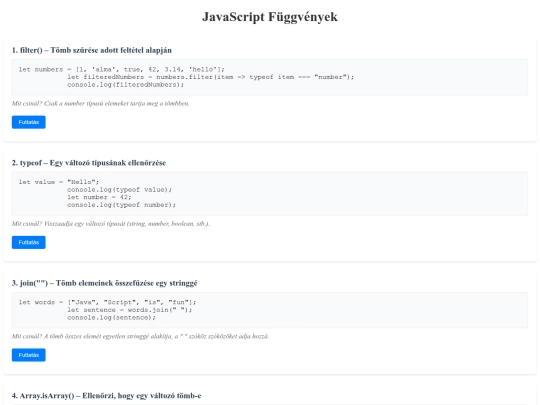Click the Futtatás button under filter() example
Screen dimensions: 540x405
tap(29, 122)
